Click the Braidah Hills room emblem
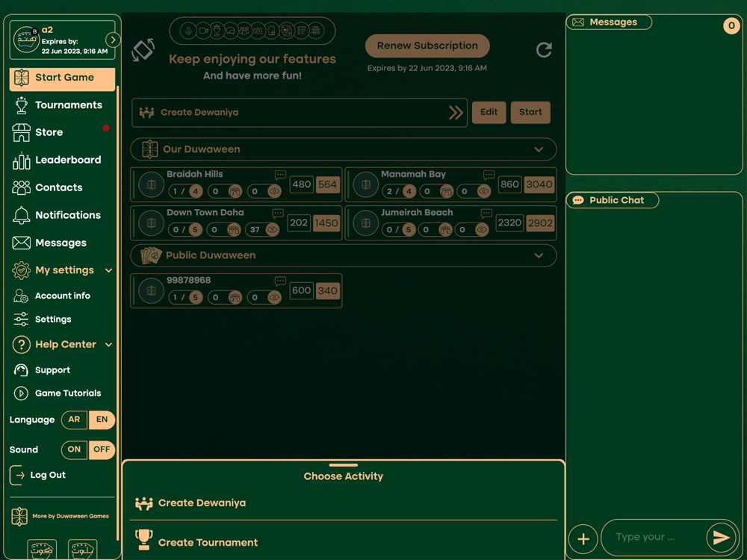This screenshot has width=747, height=560. point(152,184)
